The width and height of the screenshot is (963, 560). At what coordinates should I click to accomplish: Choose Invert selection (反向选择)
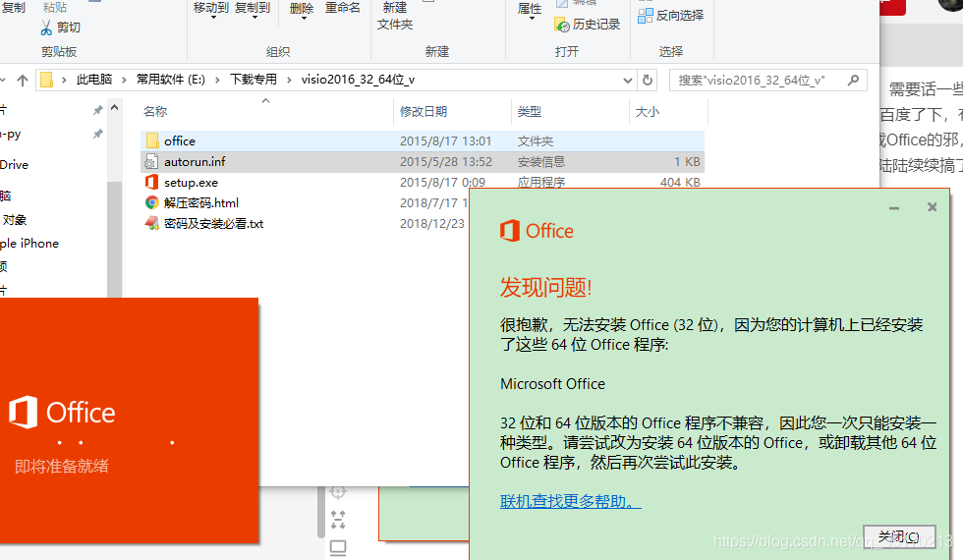[x=670, y=16]
